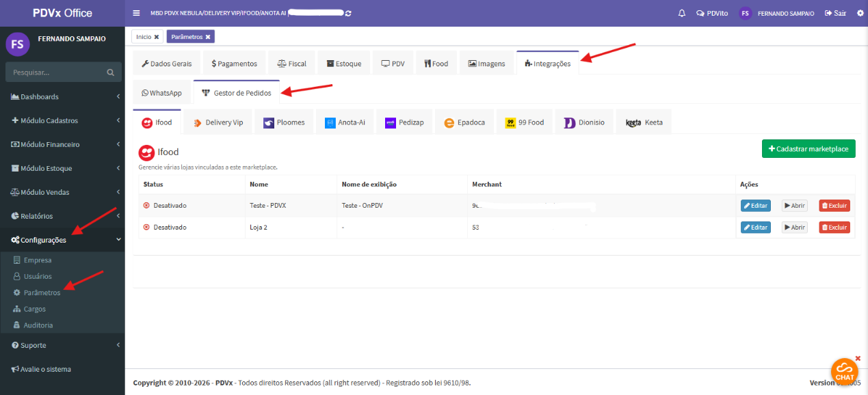Dismiss the chat widget with red X
Viewport: 868px width, 395px height.
tap(858, 358)
